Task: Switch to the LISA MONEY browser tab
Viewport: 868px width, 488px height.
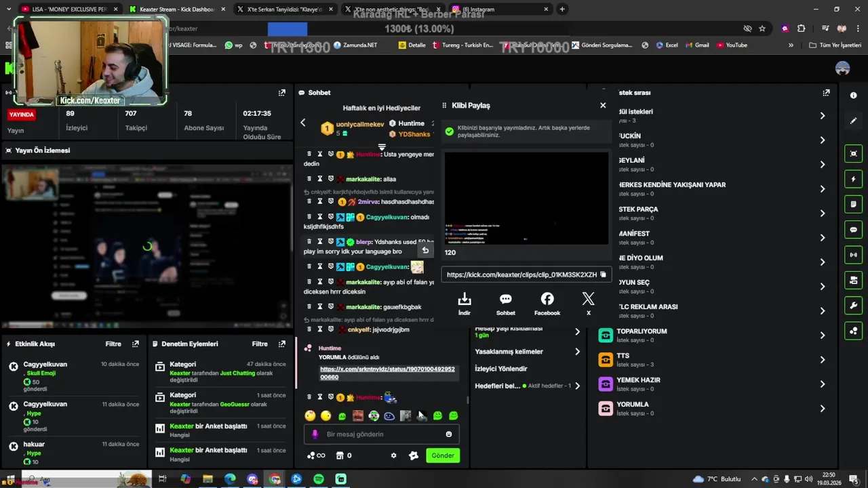Action: click(69, 9)
